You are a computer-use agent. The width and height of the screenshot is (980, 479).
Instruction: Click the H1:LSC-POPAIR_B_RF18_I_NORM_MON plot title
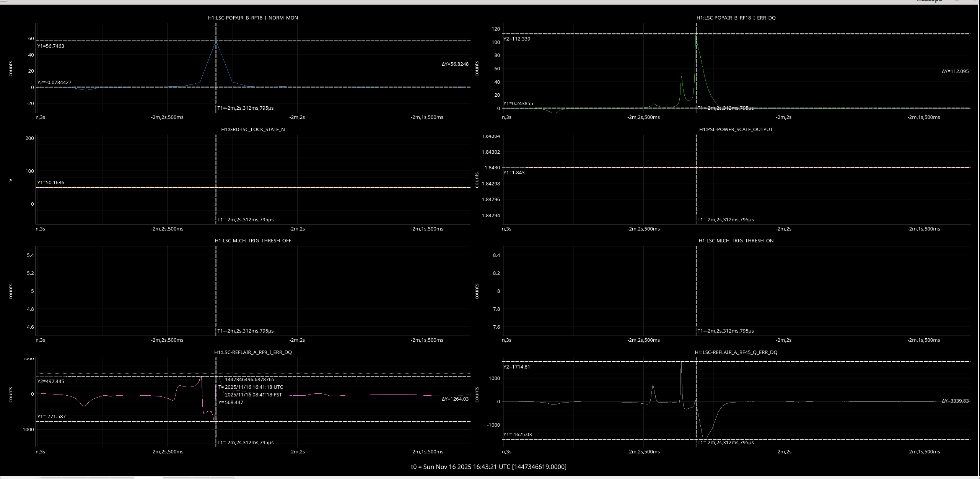point(253,18)
